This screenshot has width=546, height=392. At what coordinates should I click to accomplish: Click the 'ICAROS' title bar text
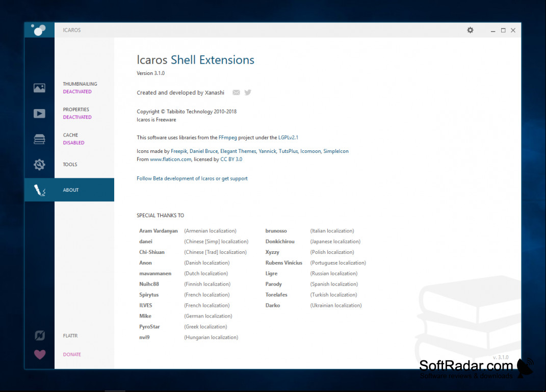tap(72, 30)
